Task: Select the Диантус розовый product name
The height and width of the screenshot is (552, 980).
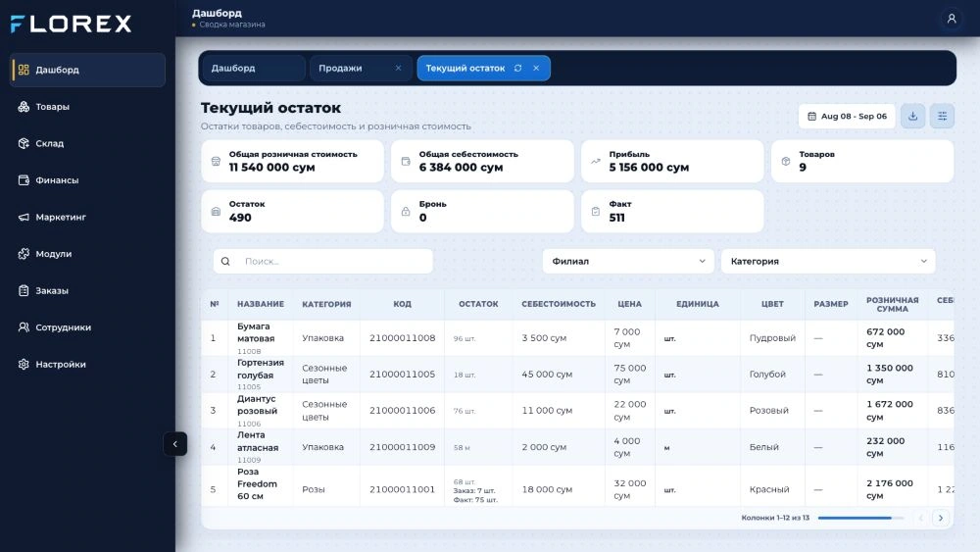Action: click(x=257, y=405)
